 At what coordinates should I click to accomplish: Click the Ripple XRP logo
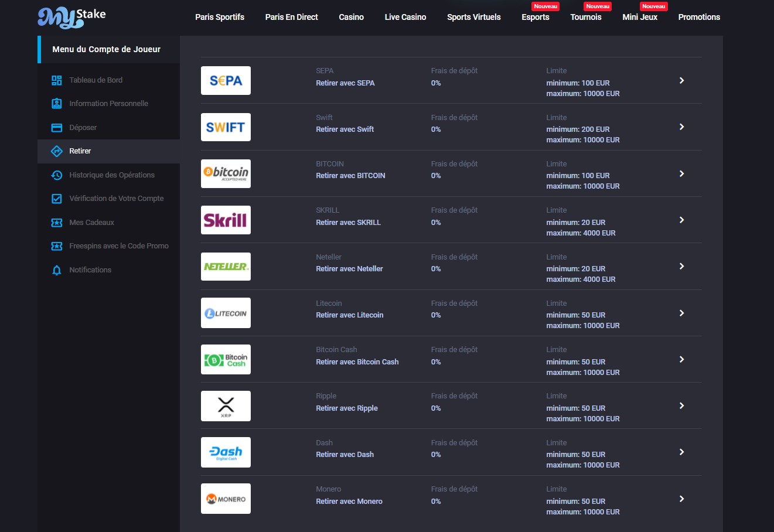(x=226, y=406)
